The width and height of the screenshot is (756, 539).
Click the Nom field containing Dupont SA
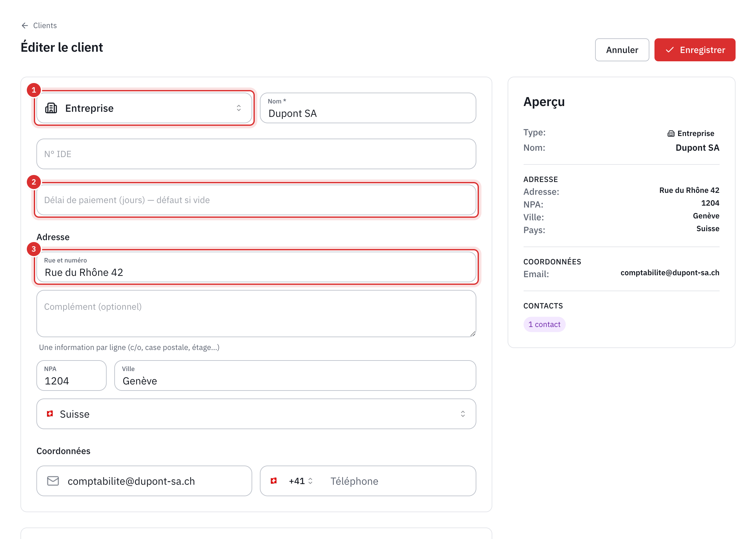point(368,108)
